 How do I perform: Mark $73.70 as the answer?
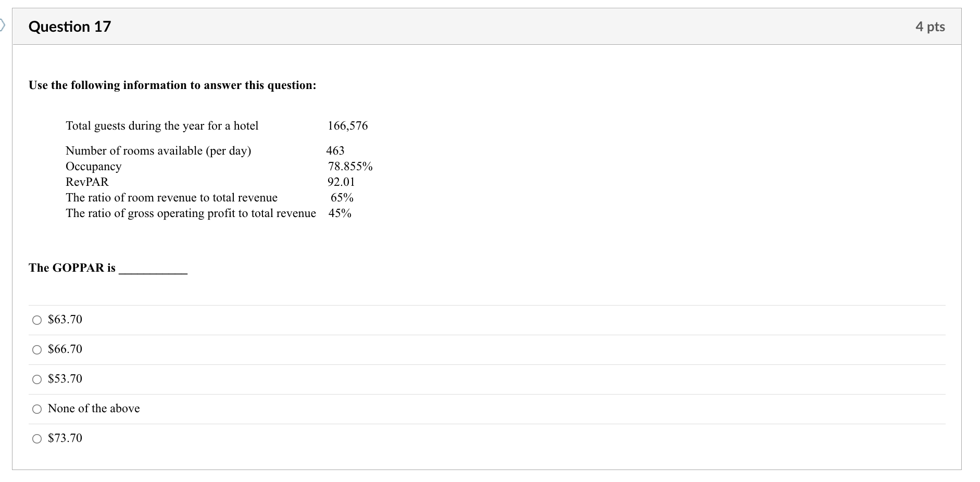point(37,439)
